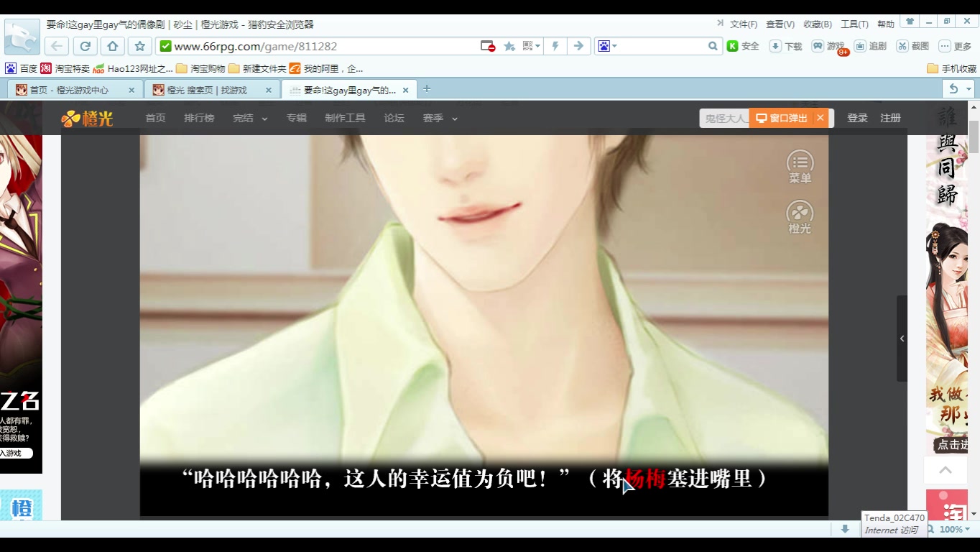Switch to 首页 - 橙光游戏中心 tab
This screenshot has height=552, width=980.
(68, 91)
